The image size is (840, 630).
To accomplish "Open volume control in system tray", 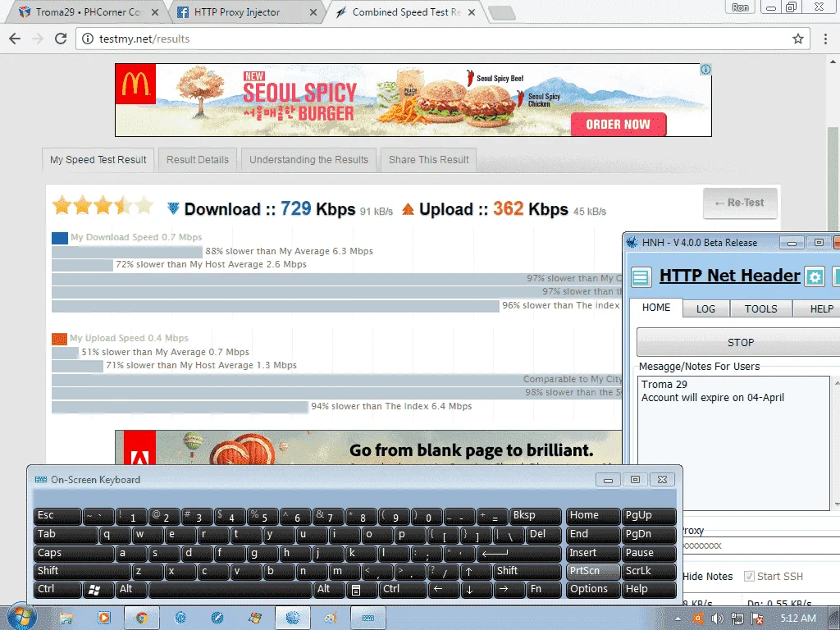I will tap(717, 619).
